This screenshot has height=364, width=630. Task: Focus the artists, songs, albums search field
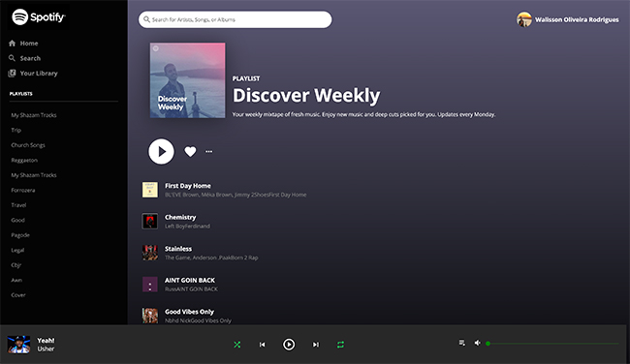point(236,19)
